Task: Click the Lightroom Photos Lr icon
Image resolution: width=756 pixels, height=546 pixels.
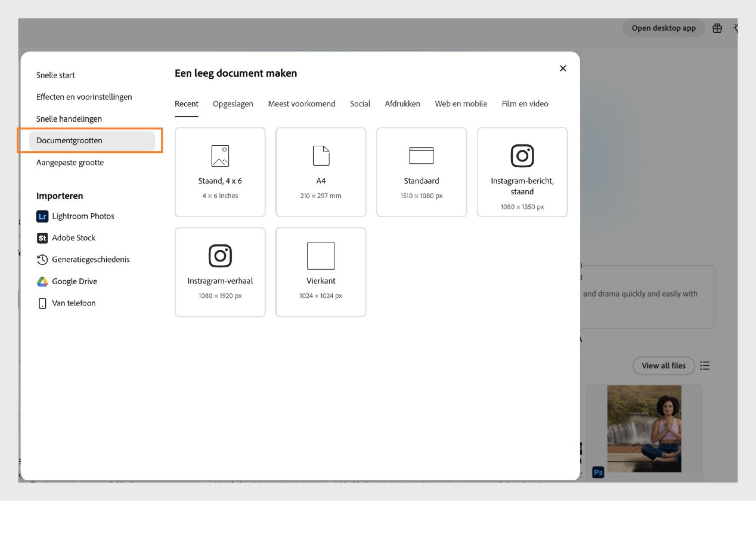Action: click(42, 216)
